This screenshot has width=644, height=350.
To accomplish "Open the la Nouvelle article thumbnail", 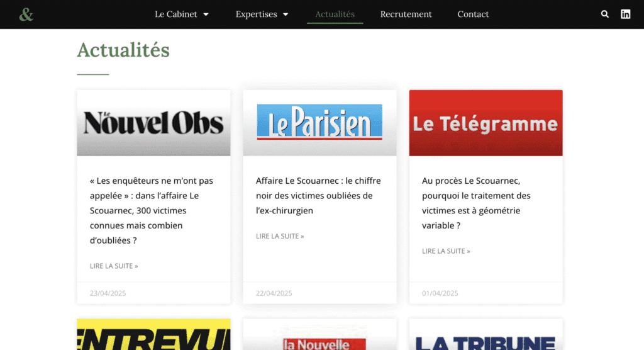I will click(x=319, y=334).
